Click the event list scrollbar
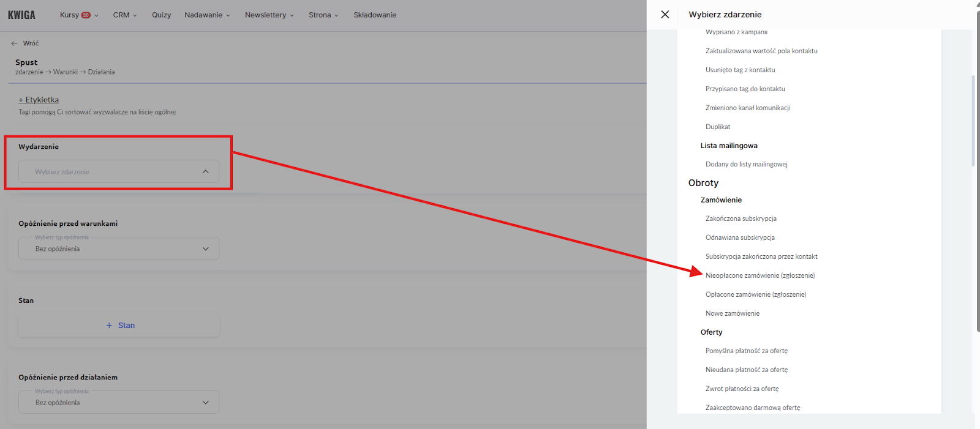Image resolution: width=980 pixels, height=429 pixels. point(973,122)
